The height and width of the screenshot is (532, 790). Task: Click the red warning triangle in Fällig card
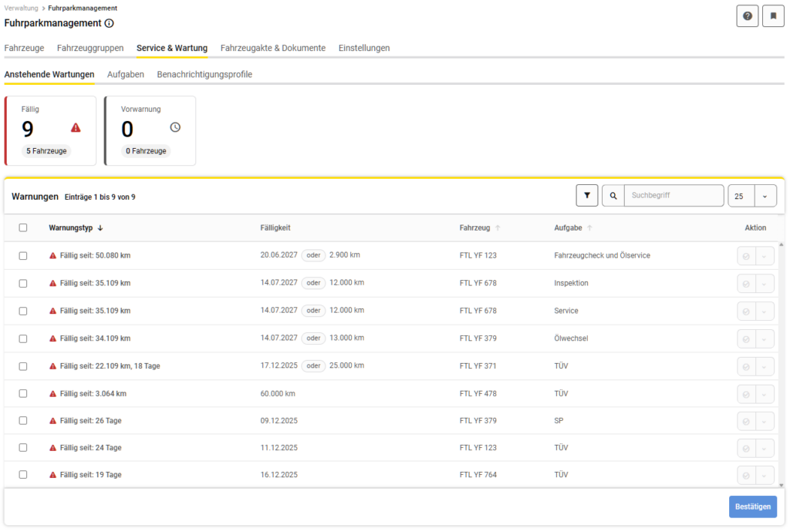76,128
